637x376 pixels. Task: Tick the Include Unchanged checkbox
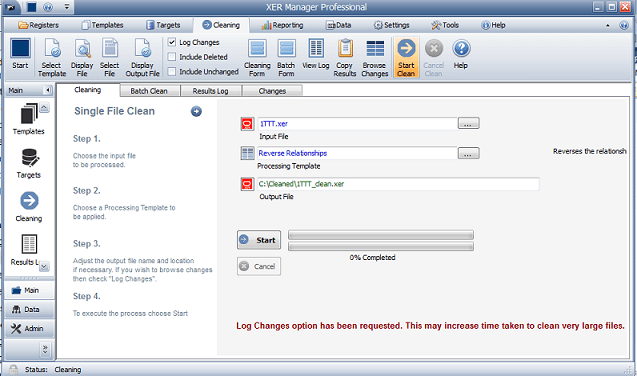pos(172,71)
